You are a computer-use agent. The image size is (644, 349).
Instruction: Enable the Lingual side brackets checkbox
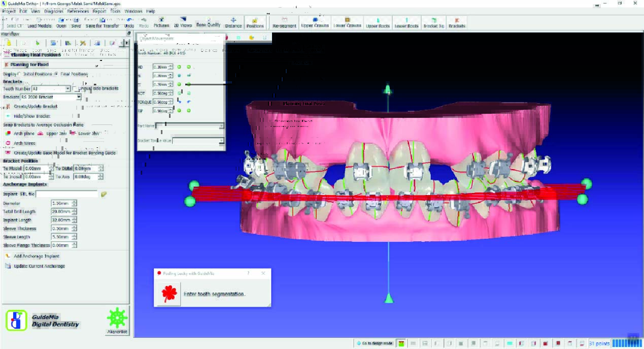[x=76, y=88]
